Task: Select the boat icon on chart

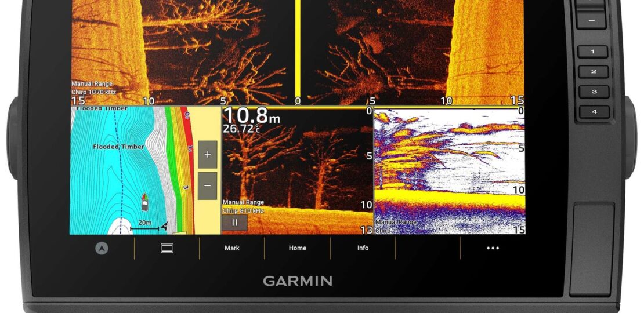Action: coord(144,202)
